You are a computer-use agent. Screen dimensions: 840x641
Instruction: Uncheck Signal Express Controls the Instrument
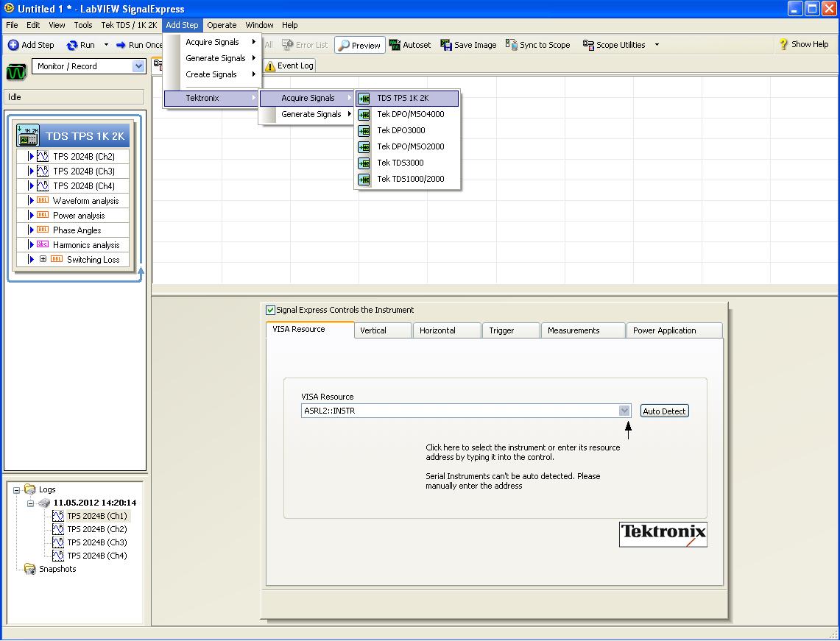pos(270,310)
